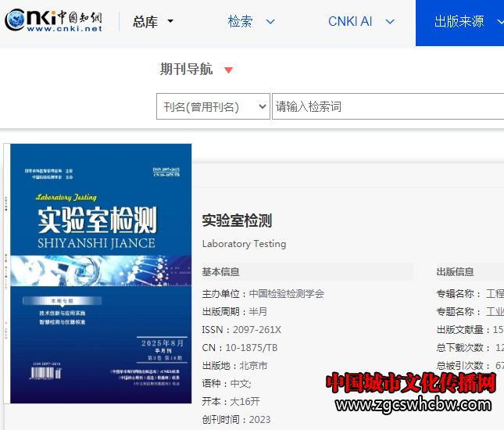Select the 基本信息 section header
This screenshot has width=504, height=430.
tap(221, 271)
